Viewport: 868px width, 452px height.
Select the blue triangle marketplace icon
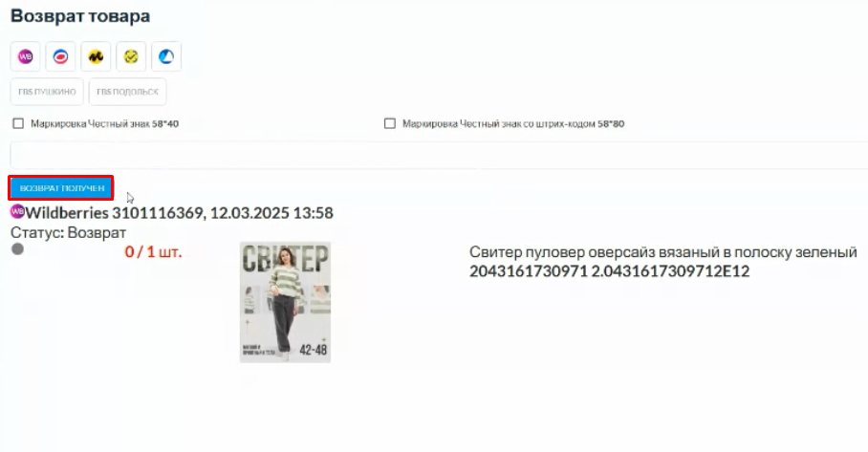click(166, 56)
